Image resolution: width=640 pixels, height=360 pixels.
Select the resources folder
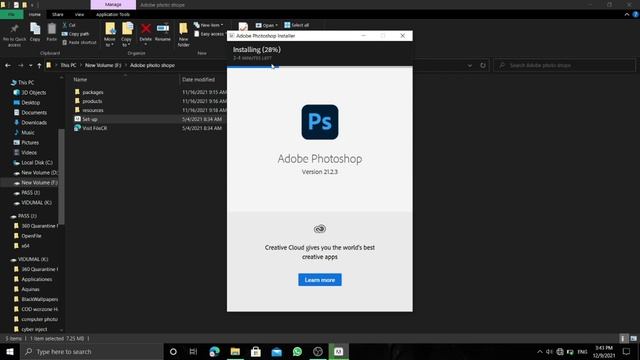(93, 110)
